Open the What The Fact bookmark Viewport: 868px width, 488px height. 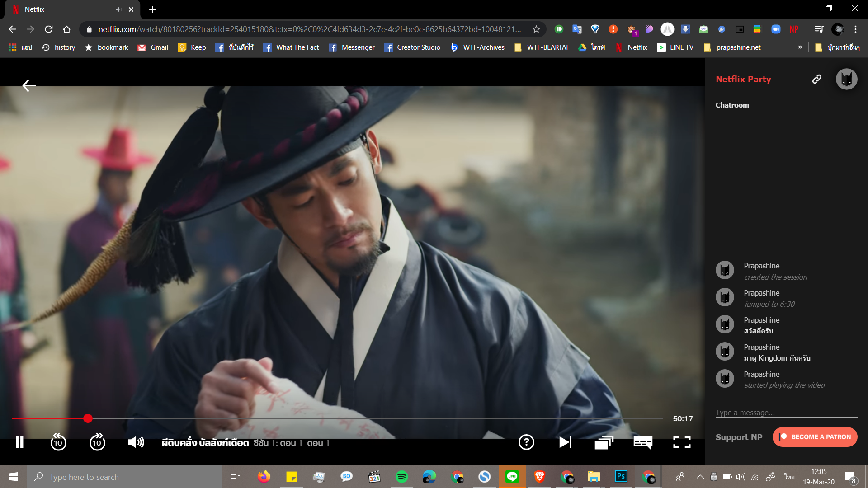[x=291, y=47]
